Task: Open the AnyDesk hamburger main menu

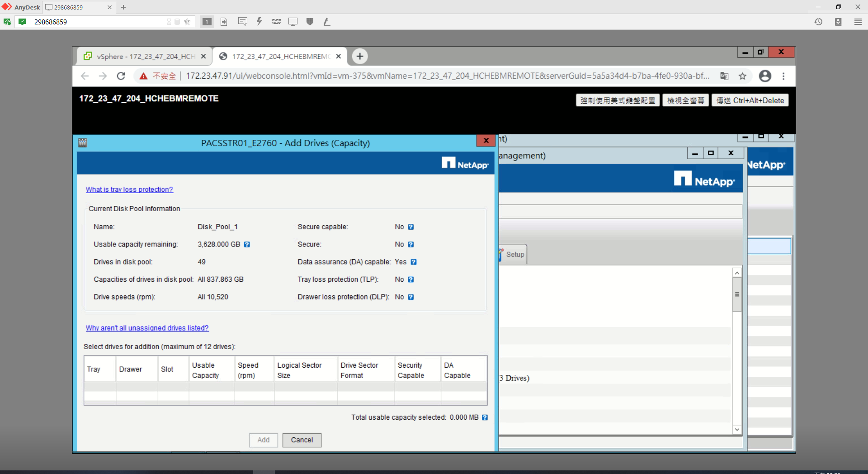Action: 858,22
